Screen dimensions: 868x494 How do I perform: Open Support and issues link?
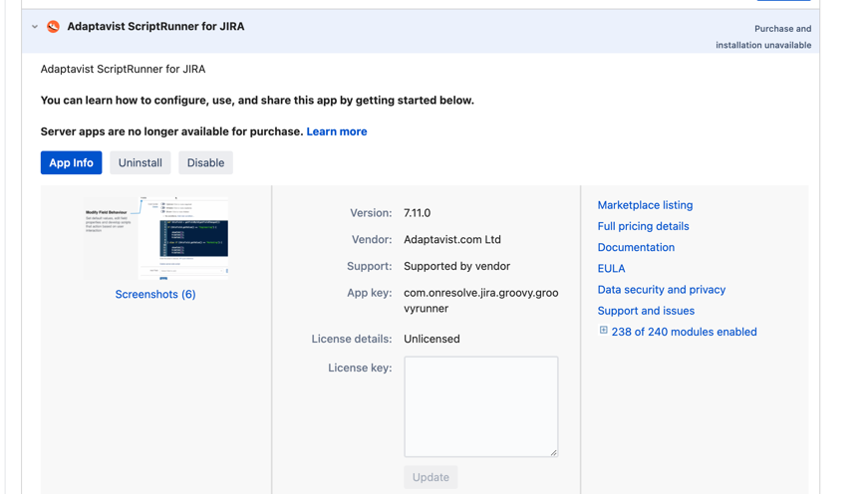[646, 311]
